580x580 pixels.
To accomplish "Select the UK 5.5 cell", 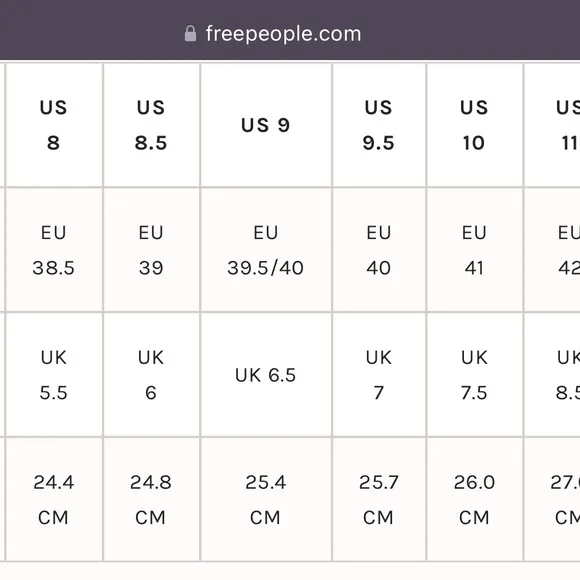I will (54, 375).
